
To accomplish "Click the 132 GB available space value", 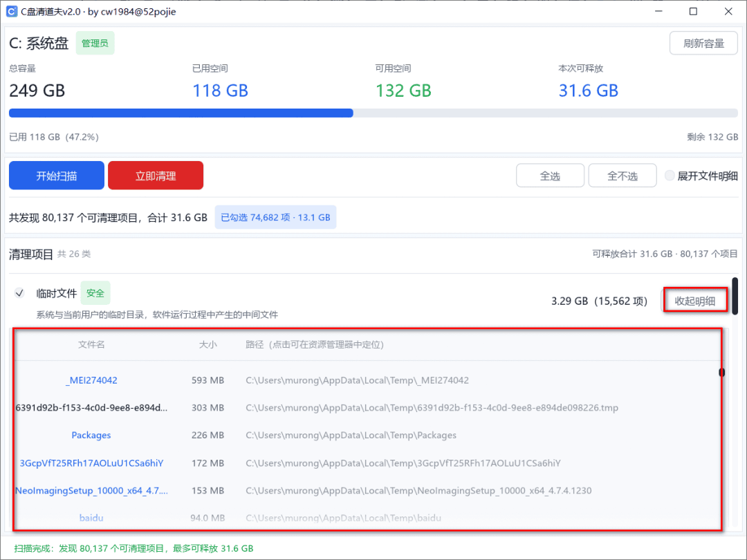I will coord(403,91).
